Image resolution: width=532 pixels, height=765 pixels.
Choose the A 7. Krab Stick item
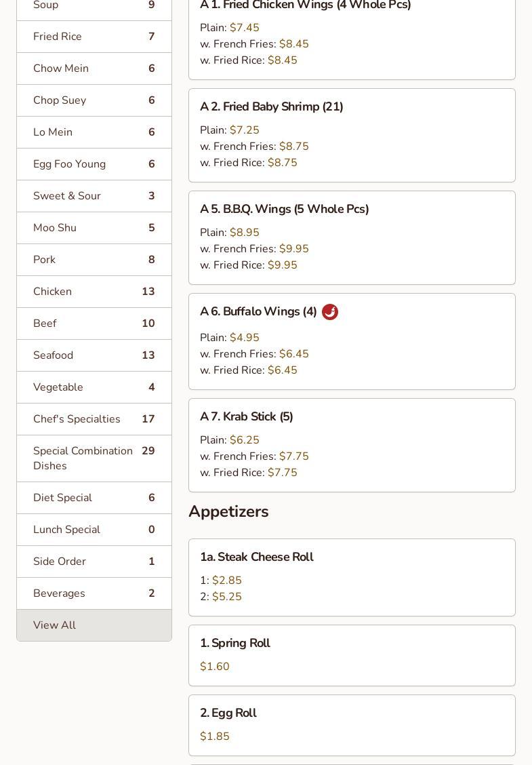(246, 416)
